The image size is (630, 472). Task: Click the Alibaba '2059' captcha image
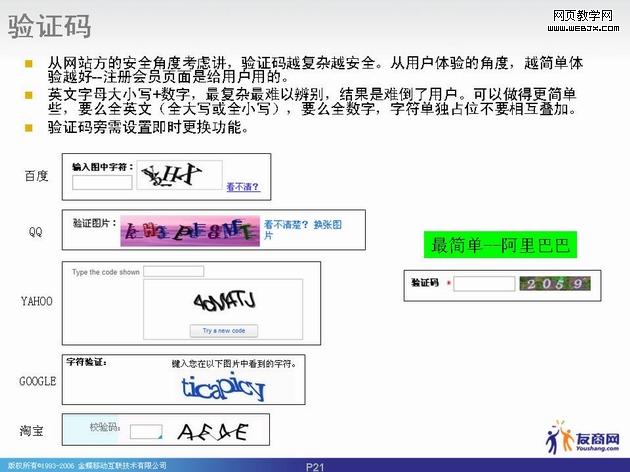tap(555, 284)
